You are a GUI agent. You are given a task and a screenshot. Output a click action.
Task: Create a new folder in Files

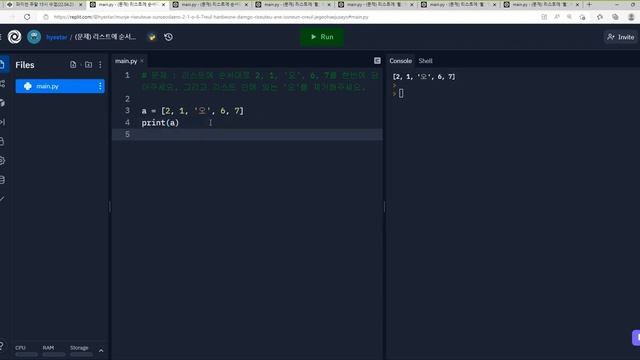coord(88,64)
